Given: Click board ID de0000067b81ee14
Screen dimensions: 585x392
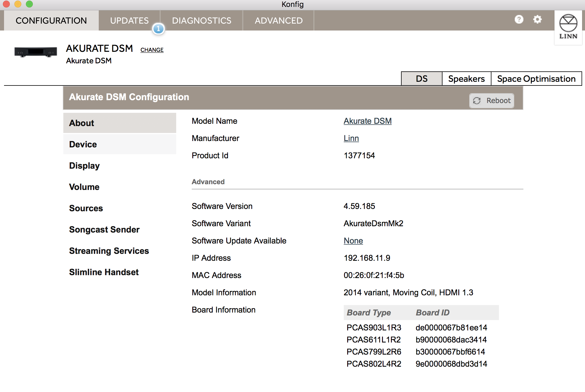Looking at the screenshot, I should coord(451,328).
